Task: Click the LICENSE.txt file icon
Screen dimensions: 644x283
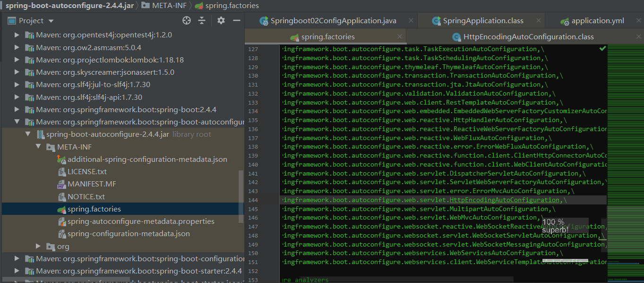Action: 61,172
